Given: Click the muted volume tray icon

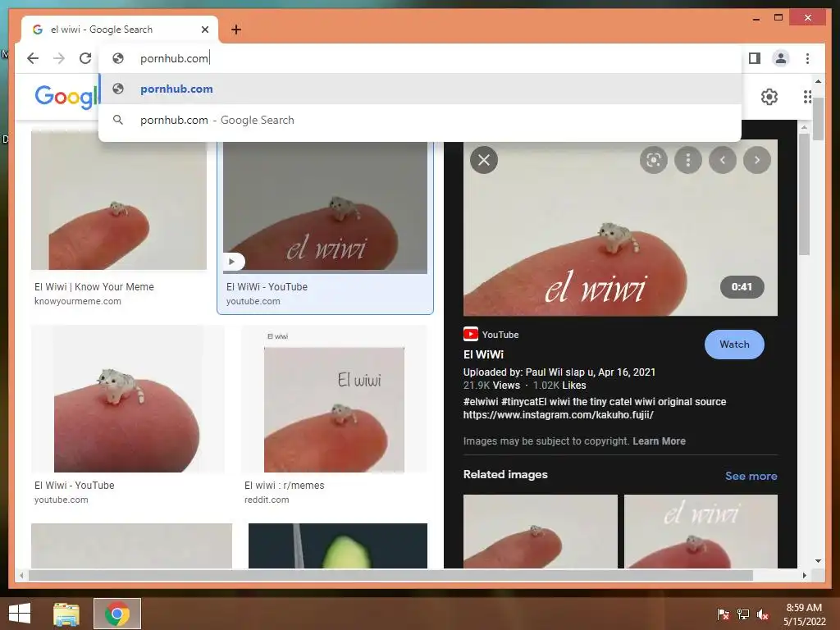Looking at the screenshot, I should click(763, 614).
